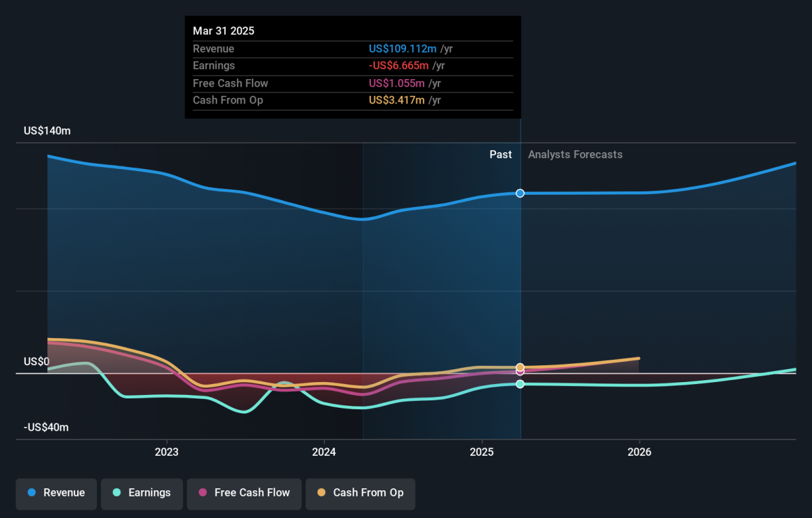
Task: Toggle the Earnings legend series
Action: [x=142, y=493]
